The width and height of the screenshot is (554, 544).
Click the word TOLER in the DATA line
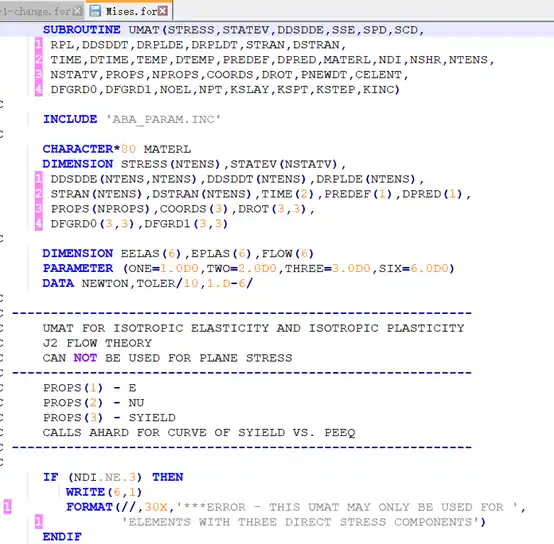coord(156,283)
